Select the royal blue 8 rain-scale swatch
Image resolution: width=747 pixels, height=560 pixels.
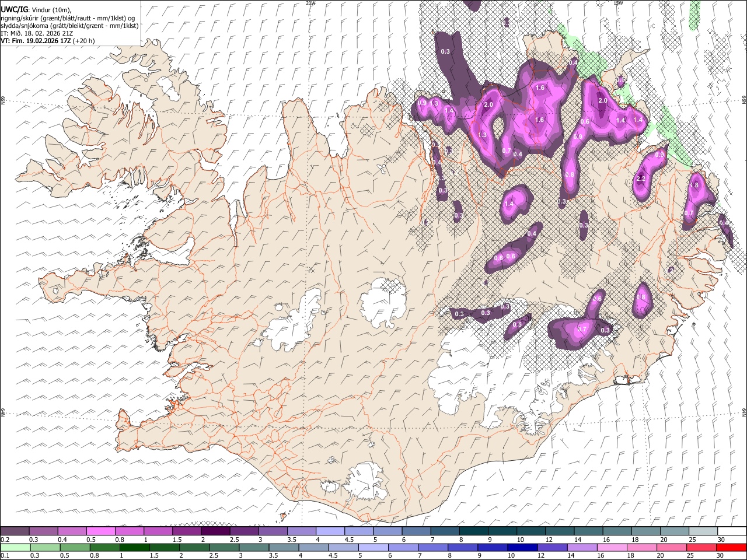pyautogui.click(x=463, y=547)
